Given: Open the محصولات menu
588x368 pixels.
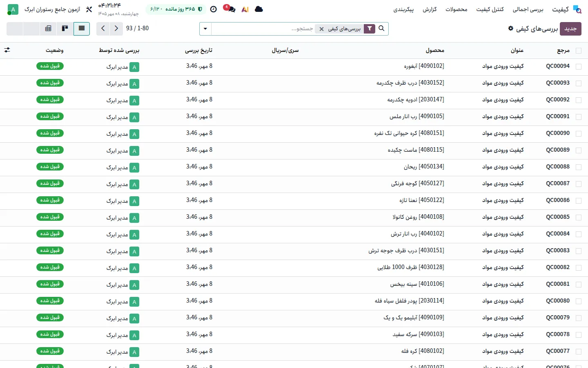Looking at the screenshot, I should (457, 9).
